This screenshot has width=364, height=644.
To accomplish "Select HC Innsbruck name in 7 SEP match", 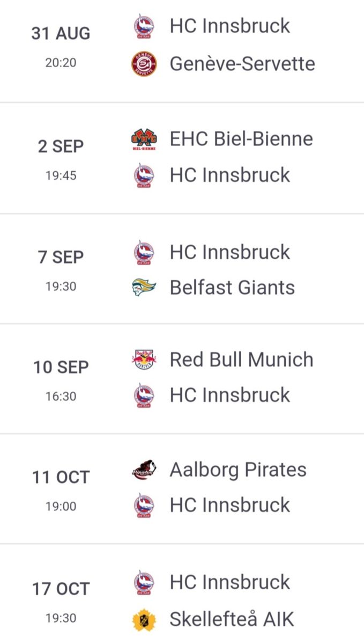I will click(229, 252).
